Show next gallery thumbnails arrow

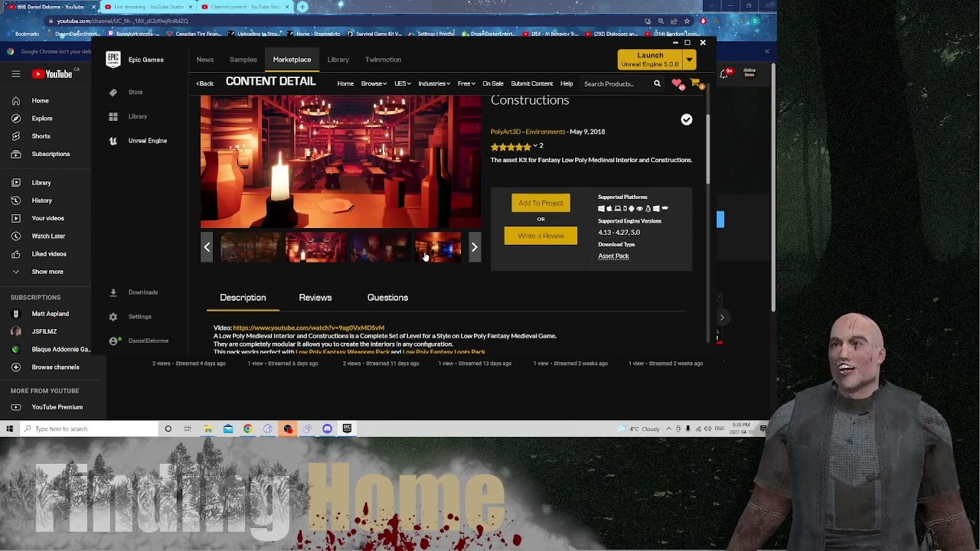coord(474,247)
